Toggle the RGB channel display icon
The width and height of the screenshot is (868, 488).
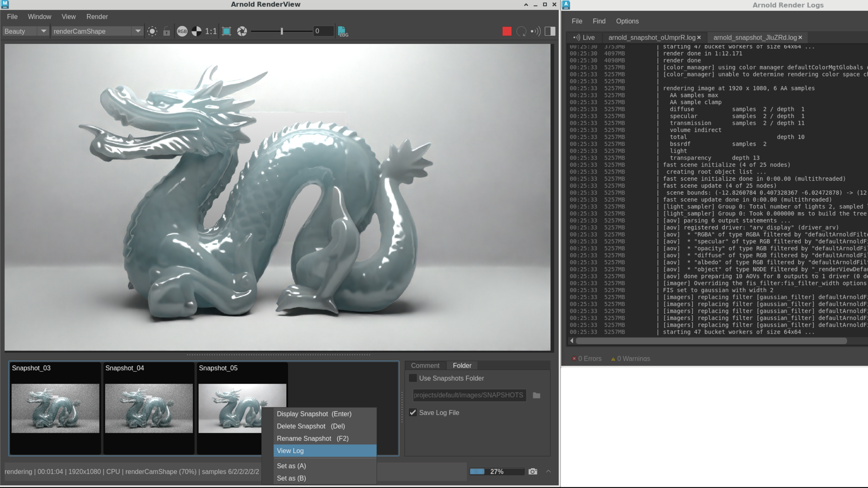pos(182,31)
